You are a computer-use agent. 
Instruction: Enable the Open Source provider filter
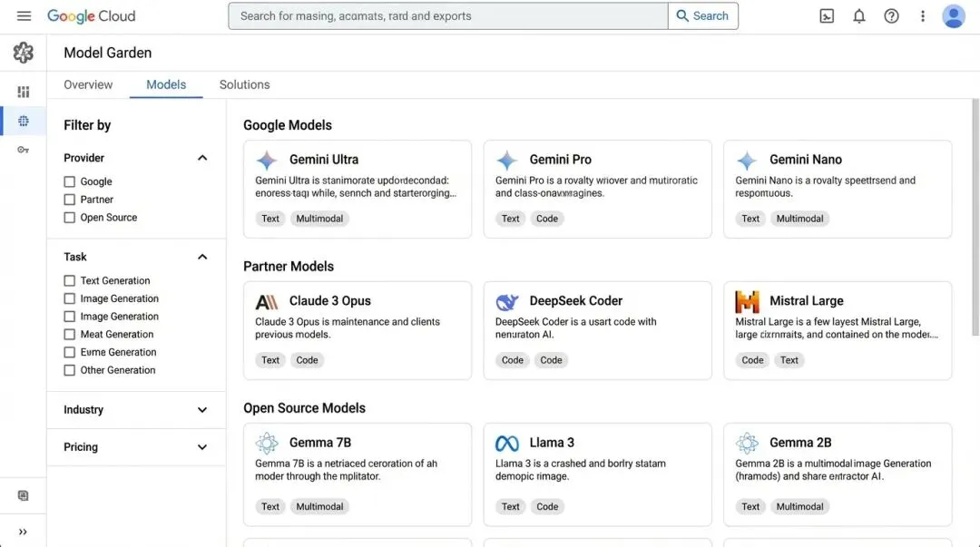coord(70,218)
